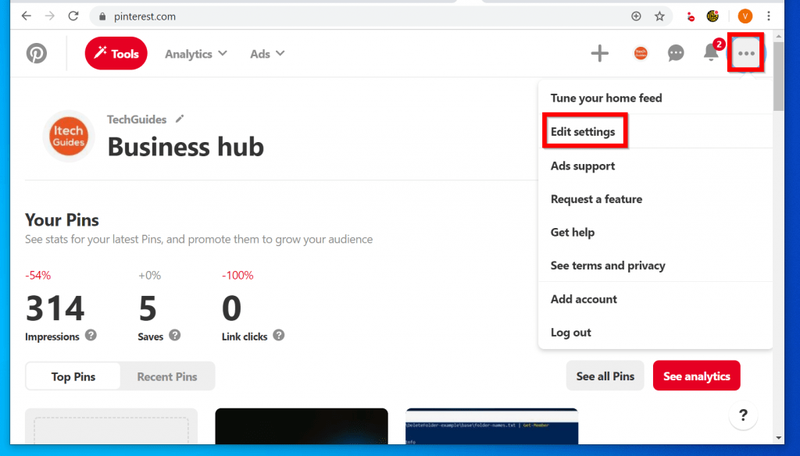Open See terms and privacy
The height and width of the screenshot is (456, 800).
click(608, 265)
